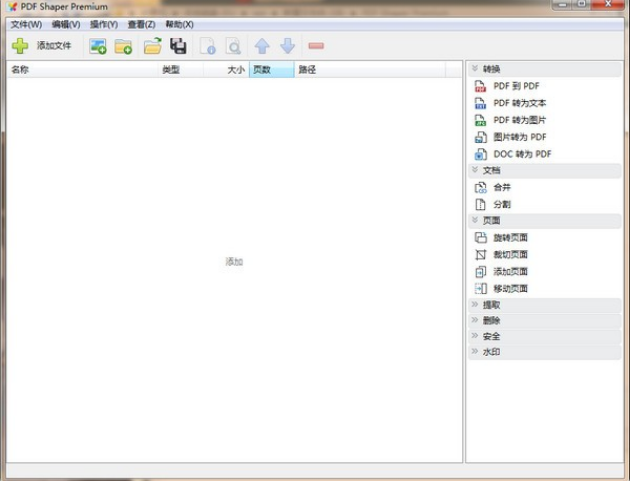Click the DOC 转为 PDF icon
This screenshot has height=481, width=630.
click(481, 154)
